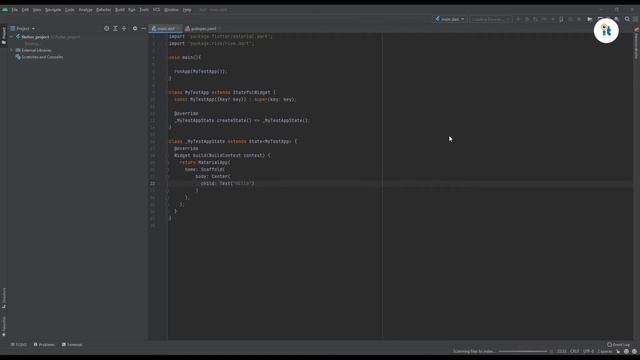Open the Project vertical tool window tab
Screen dimensions: 640x360
4,36
